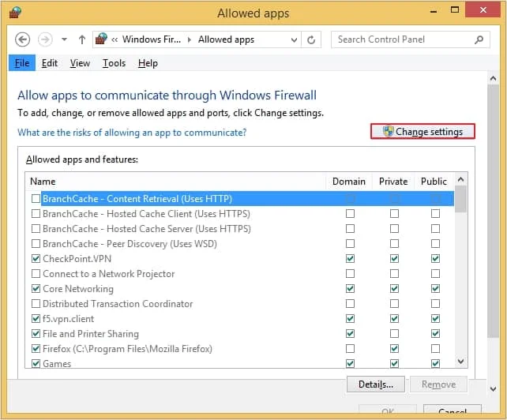
Task: Open the recent locations dropdown arrow
Action: tap(64, 39)
